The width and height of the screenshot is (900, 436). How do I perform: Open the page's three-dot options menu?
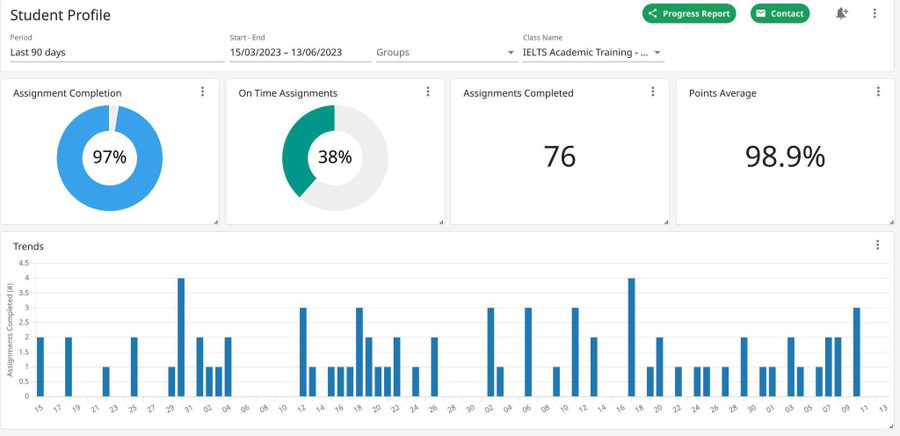[875, 13]
